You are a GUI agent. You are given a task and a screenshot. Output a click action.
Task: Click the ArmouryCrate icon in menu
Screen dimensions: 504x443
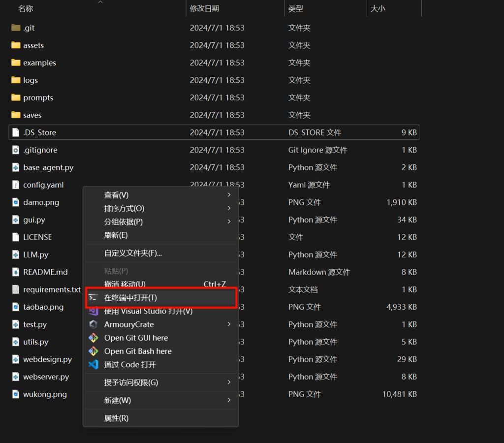coord(93,324)
